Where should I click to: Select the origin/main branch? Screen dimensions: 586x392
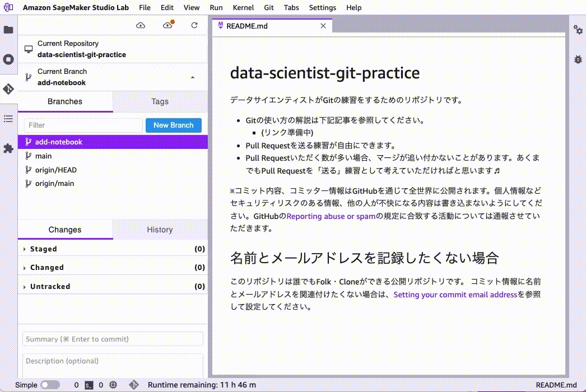(x=113, y=184)
